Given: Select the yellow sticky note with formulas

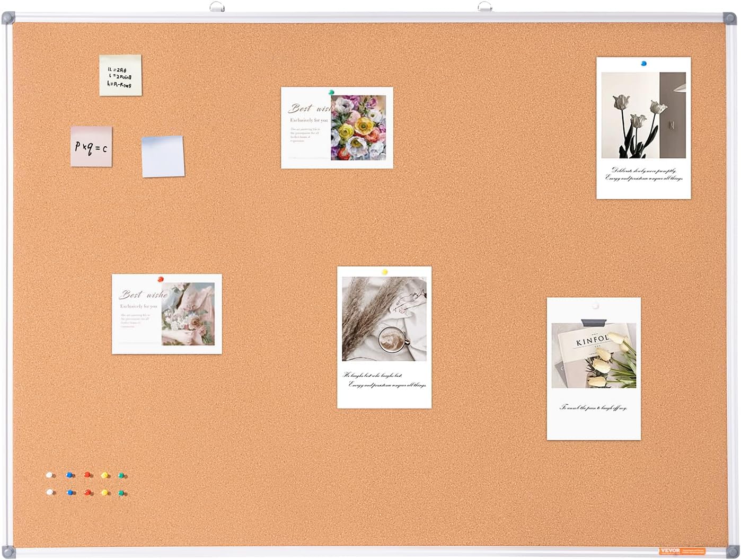Looking at the screenshot, I should pos(120,75).
